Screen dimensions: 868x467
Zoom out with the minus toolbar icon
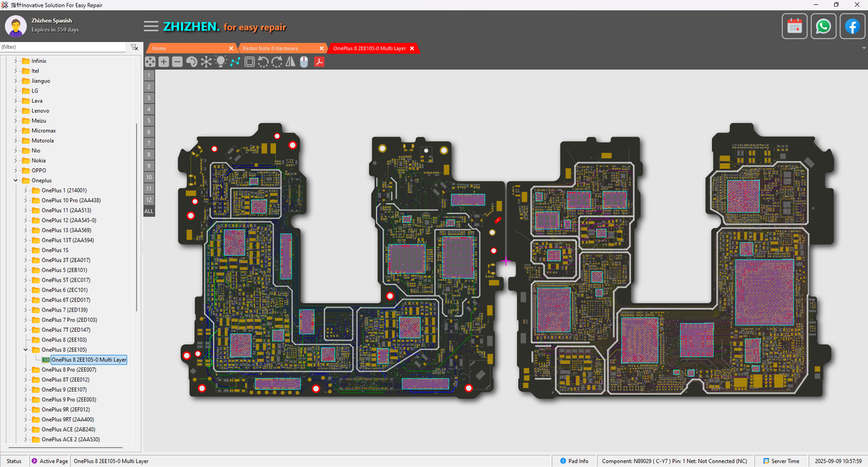coord(177,62)
